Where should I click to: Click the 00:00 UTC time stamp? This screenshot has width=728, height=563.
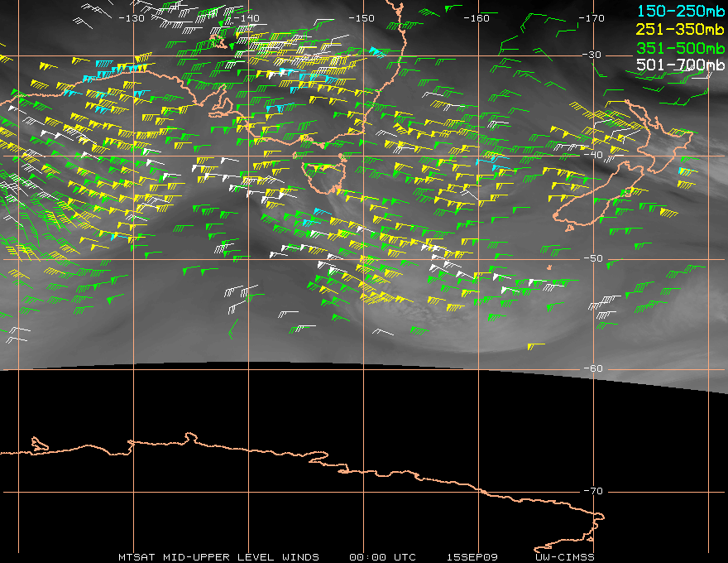382,557
